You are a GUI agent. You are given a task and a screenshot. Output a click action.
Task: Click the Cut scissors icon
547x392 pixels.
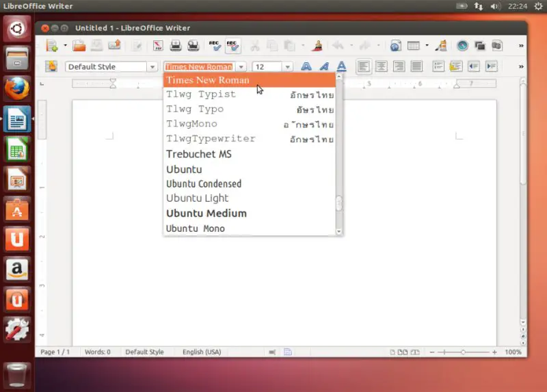255,46
